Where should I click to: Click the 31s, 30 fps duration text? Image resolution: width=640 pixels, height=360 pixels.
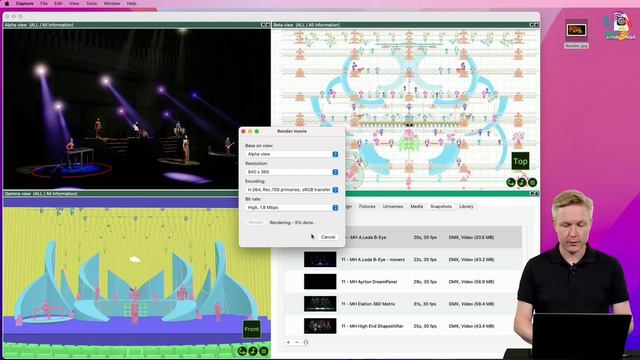click(425, 304)
